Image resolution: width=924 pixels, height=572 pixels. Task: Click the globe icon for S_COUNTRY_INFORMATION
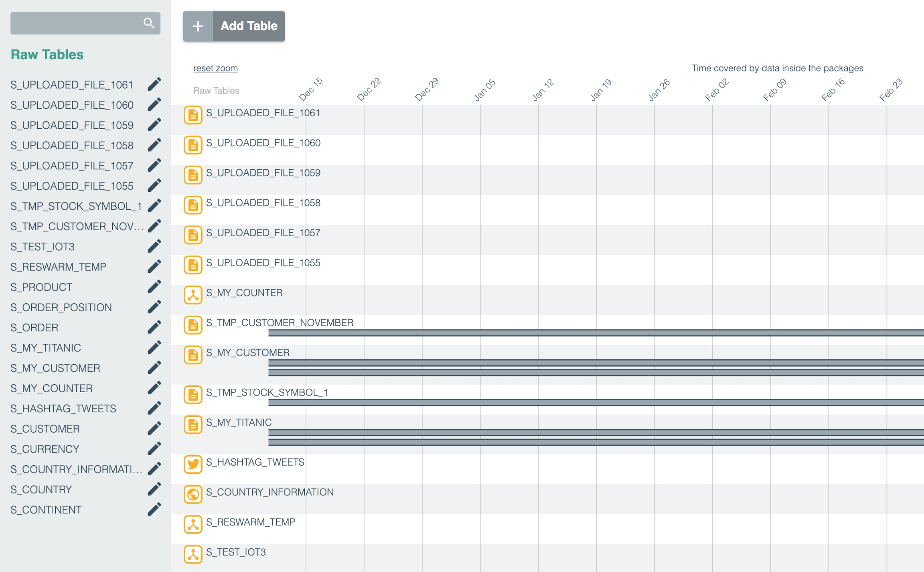[x=193, y=494]
